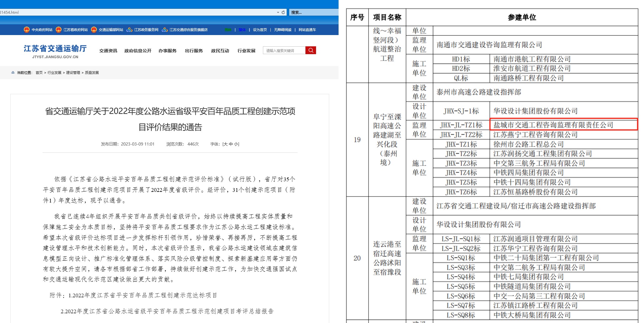
Task: Open the 办事服务 navigation menu
Action: [x=167, y=51]
